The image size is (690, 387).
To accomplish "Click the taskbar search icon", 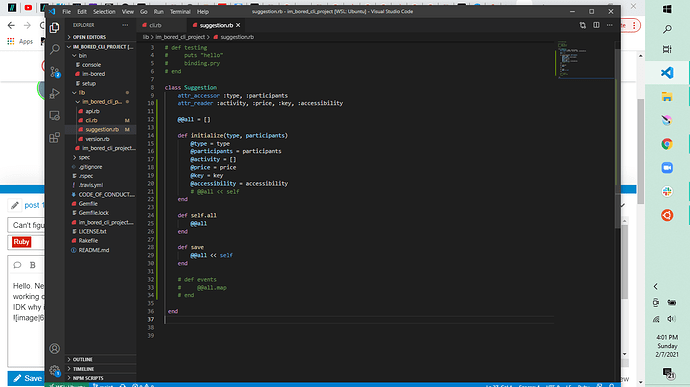I will coord(667,29).
